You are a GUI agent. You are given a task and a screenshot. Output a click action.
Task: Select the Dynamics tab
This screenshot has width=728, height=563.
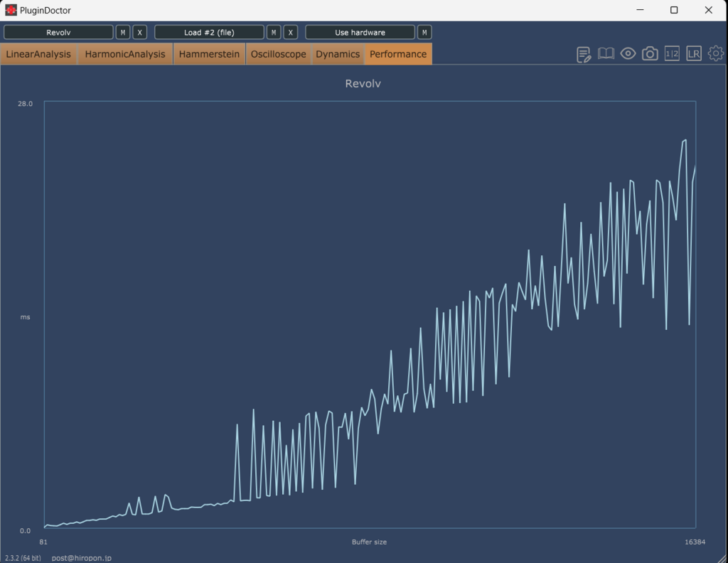pos(338,54)
